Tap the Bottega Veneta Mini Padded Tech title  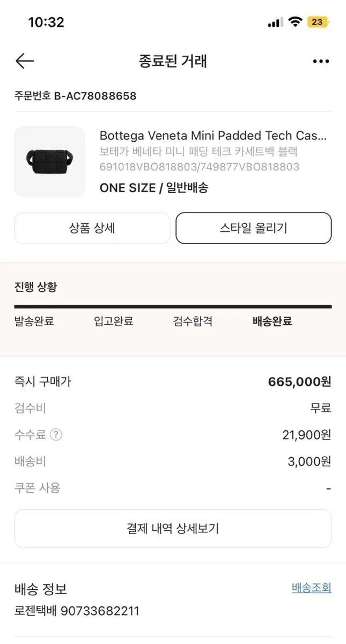(x=213, y=135)
